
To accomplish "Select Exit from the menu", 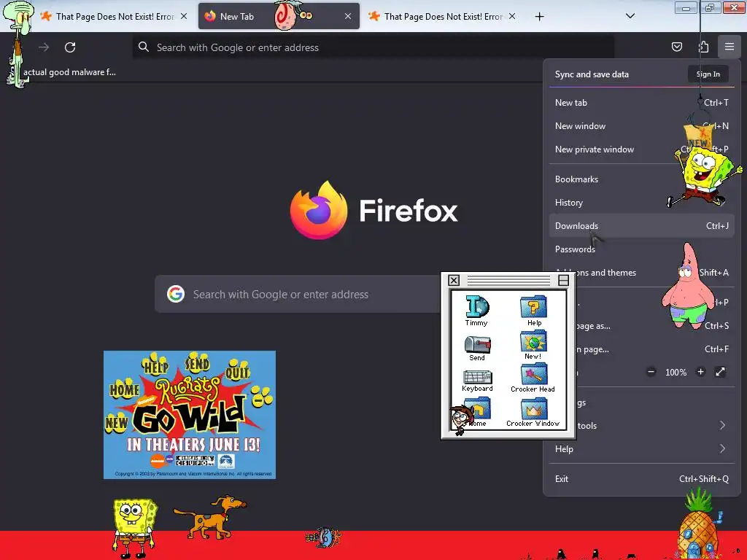I will click(641, 478).
